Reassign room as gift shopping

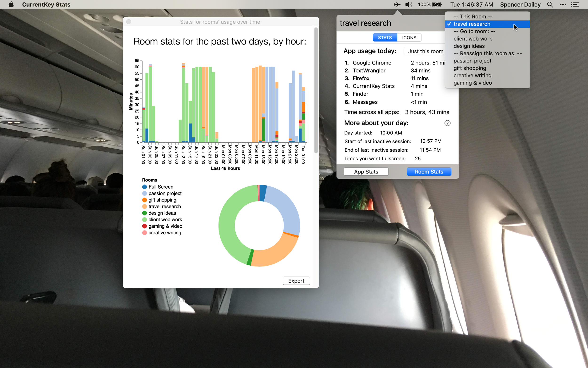tap(487, 68)
